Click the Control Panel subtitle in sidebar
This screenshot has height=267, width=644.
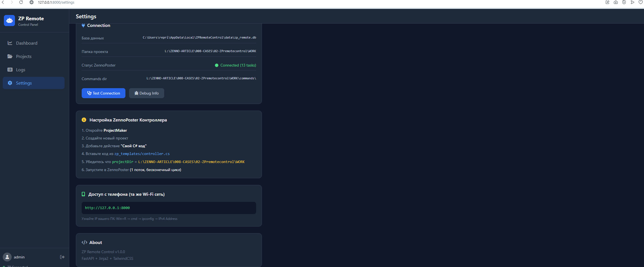pyautogui.click(x=28, y=25)
